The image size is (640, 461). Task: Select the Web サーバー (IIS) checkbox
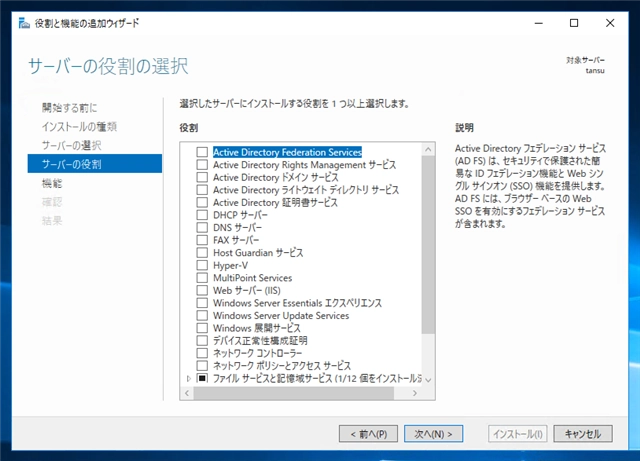[x=202, y=290]
